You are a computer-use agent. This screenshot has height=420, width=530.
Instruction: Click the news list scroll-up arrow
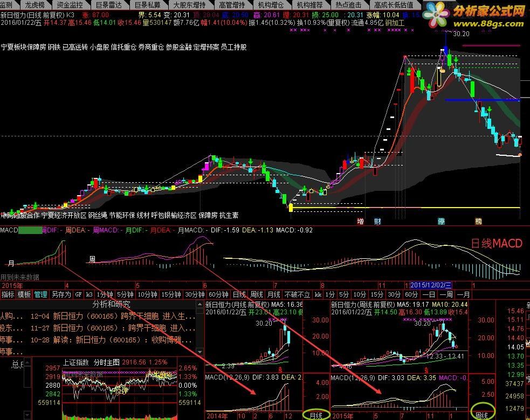click(200, 304)
